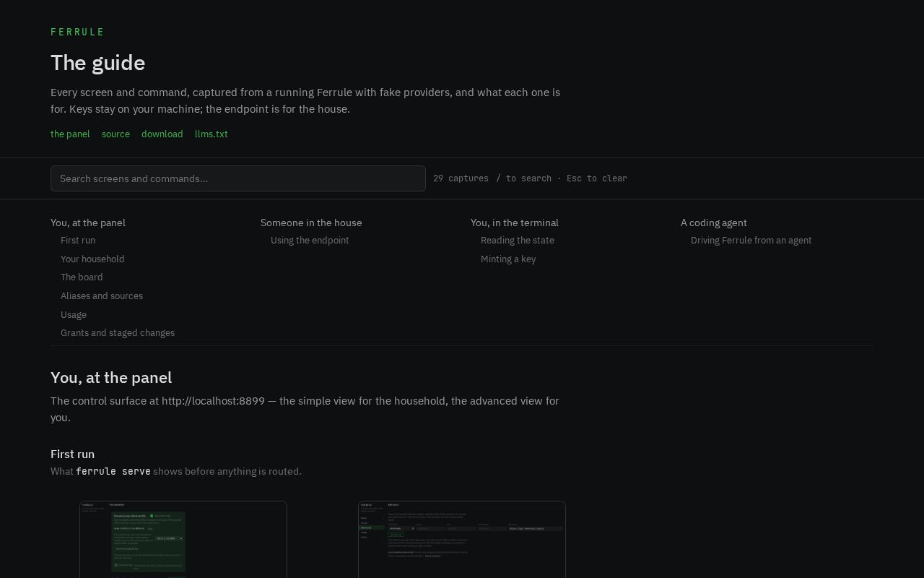Screen dimensions: 924x578
Task: Open the first-run household screenshot thumbnail
Action: pos(183,539)
